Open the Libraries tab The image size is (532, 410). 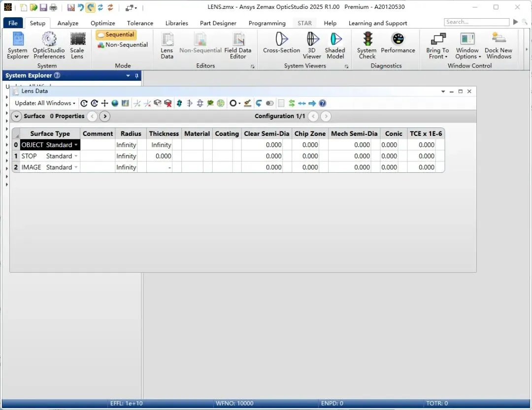pos(177,23)
